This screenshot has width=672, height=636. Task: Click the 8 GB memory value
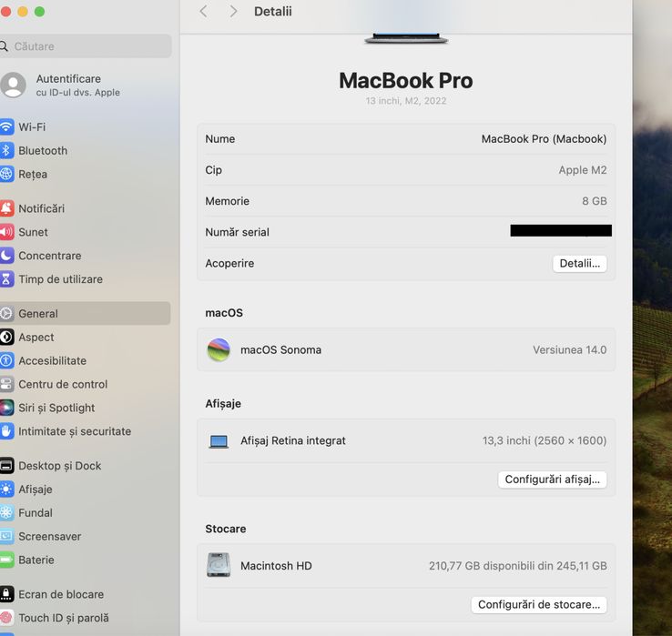point(595,201)
